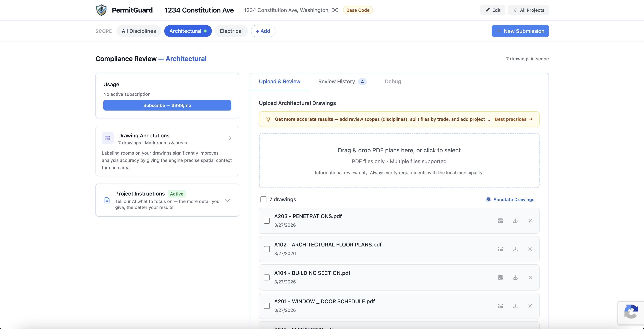Select all 7 drawings checkbox
This screenshot has height=329, width=644.
tap(263, 199)
